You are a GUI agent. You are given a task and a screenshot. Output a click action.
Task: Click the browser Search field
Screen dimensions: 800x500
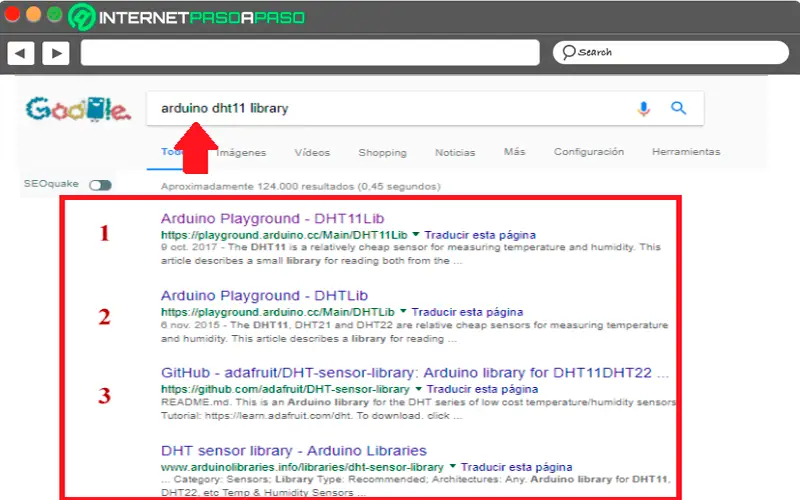670,52
